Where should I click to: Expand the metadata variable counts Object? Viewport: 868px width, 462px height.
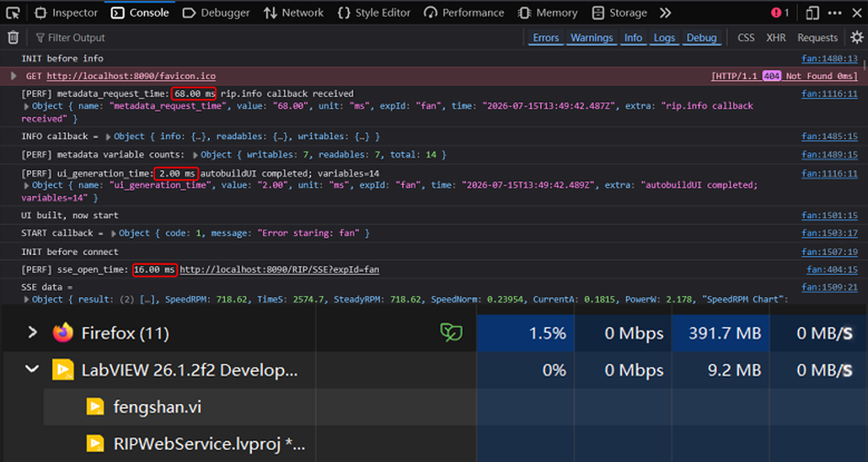(195, 155)
